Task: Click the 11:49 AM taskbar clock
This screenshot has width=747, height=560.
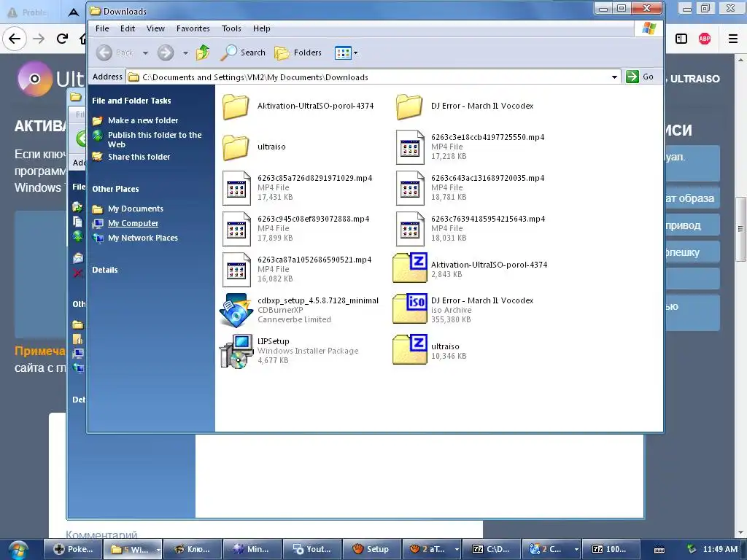Action: 720,549
